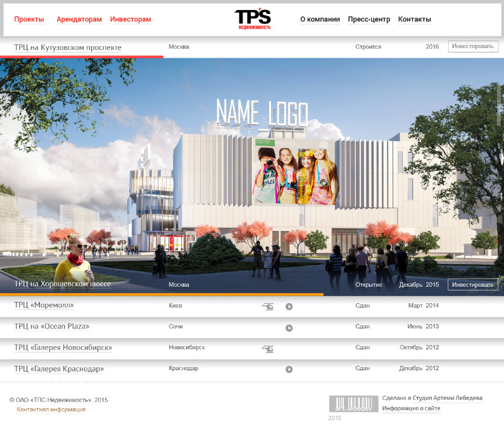Click the art.lebedev barcode logo
The height and width of the screenshot is (443, 504).
pos(353,404)
